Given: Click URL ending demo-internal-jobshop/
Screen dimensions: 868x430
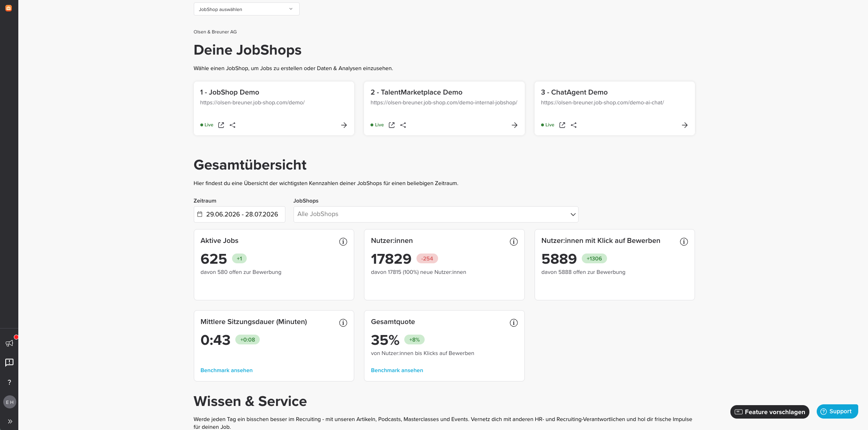Looking at the screenshot, I should click(444, 103).
